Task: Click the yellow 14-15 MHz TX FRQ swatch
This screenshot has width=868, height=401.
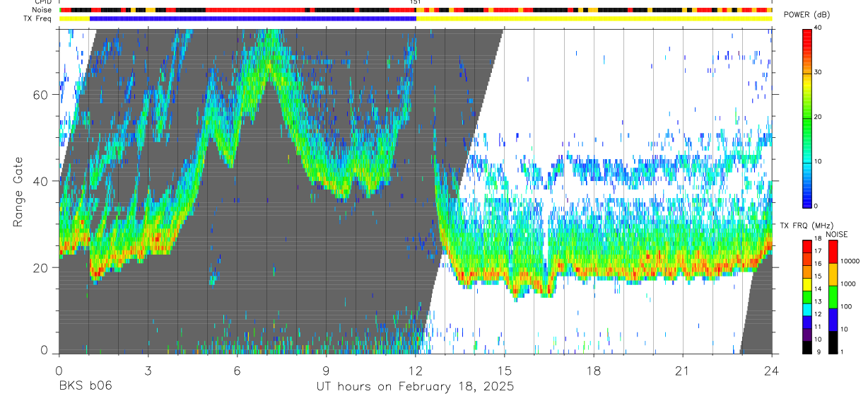Action: tap(807, 284)
